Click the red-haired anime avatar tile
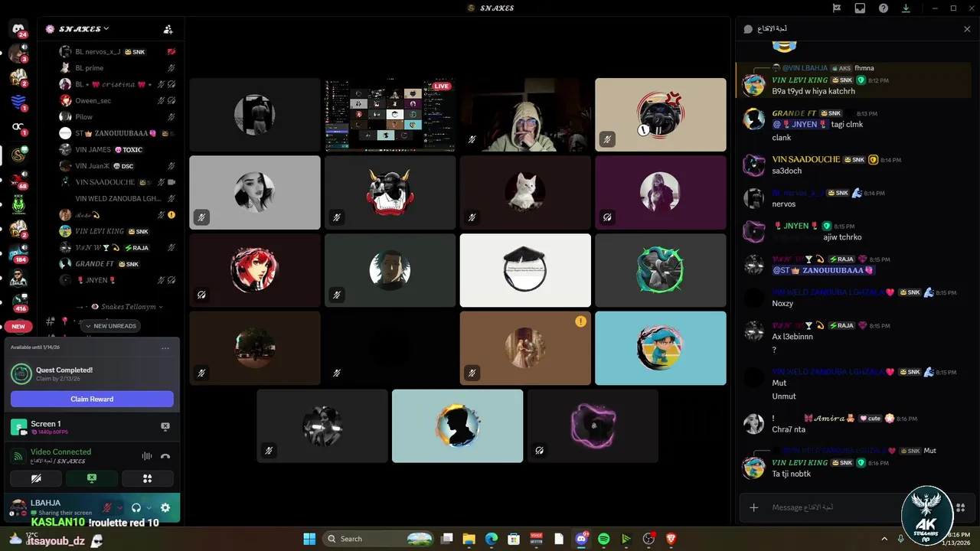 [255, 270]
